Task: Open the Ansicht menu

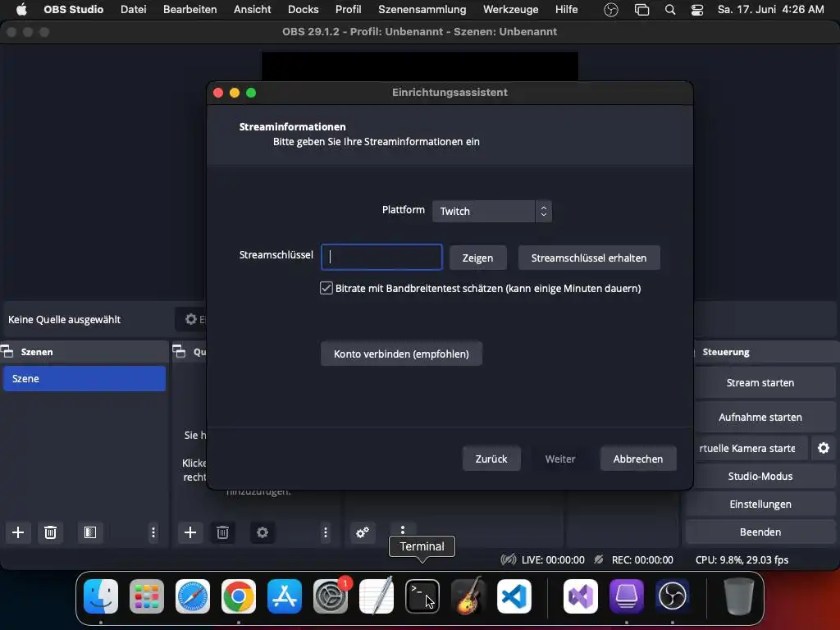Action: point(253,10)
